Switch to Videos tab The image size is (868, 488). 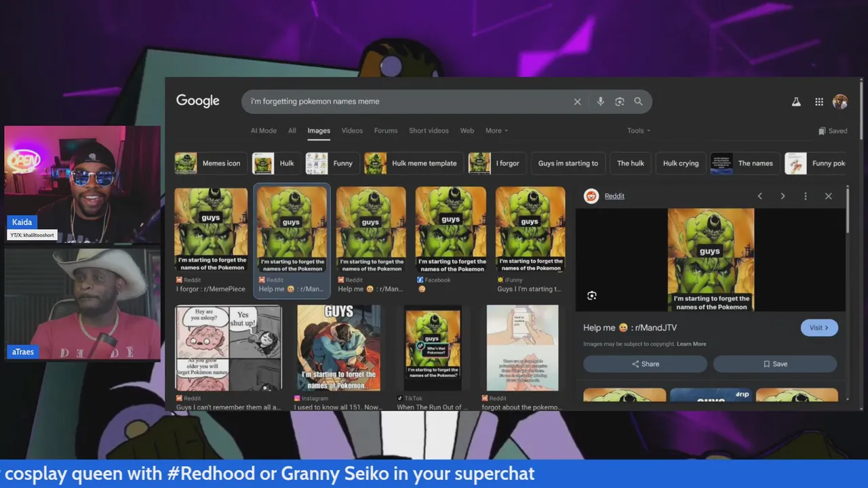click(352, 131)
